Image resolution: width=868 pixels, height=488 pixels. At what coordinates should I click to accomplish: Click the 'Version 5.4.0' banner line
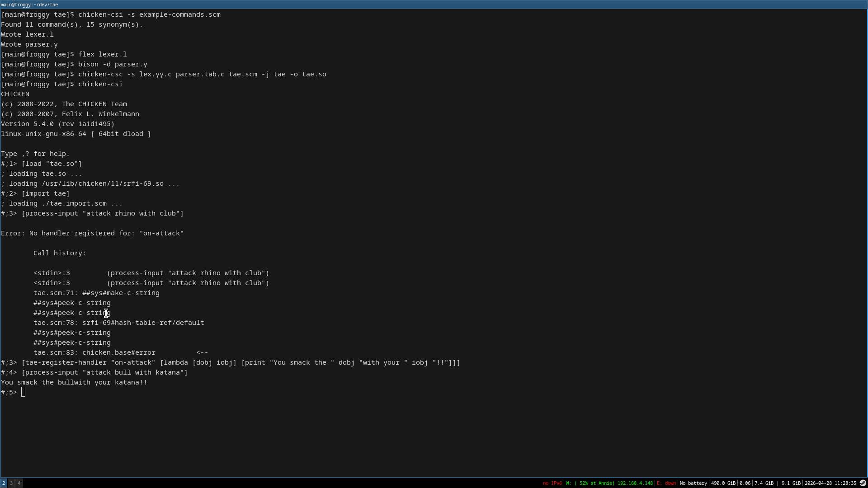pyautogui.click(x=57, y=124)
